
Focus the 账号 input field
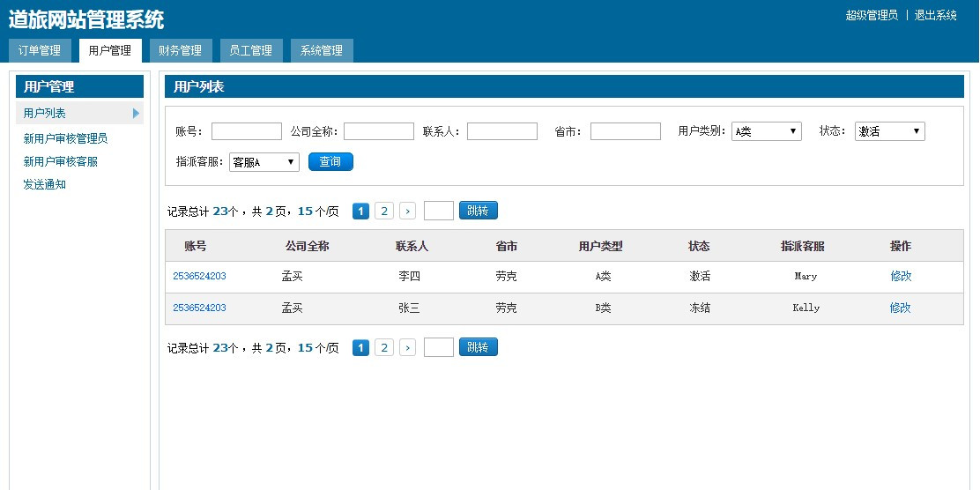click(246, 131)
